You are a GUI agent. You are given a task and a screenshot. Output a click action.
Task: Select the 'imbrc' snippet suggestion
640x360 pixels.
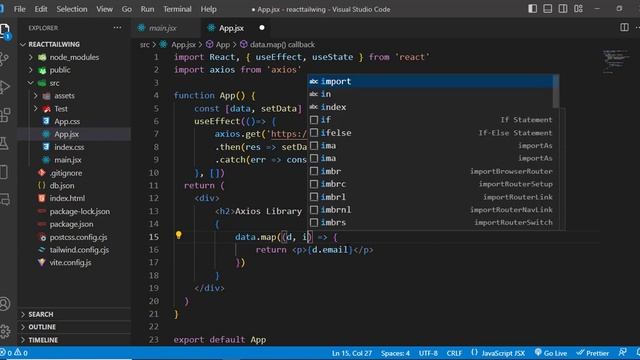coord(430,184)
